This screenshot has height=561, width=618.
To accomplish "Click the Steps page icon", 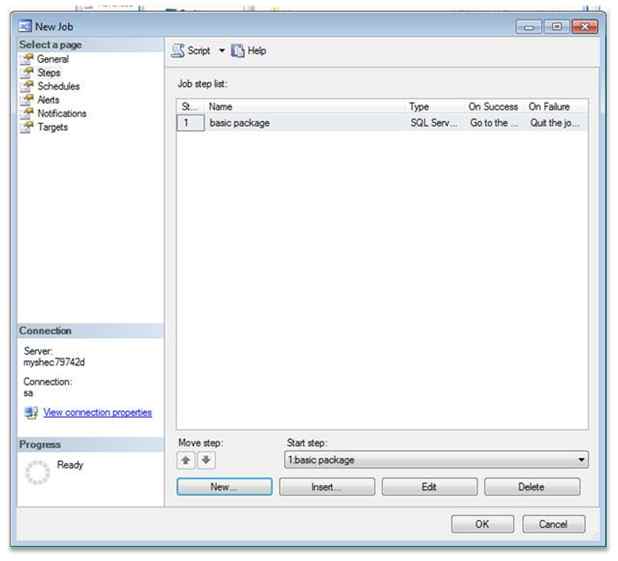I will click(27, 73).
